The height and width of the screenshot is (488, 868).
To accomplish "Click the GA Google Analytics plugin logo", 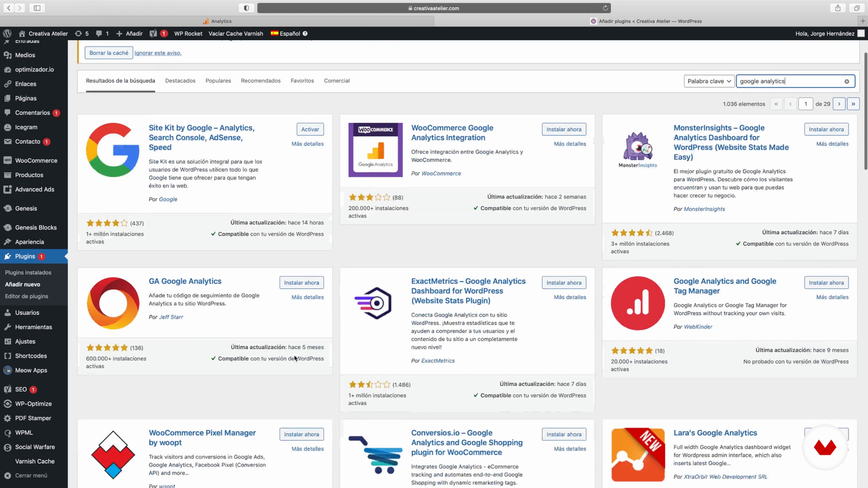I will point(113,303).
